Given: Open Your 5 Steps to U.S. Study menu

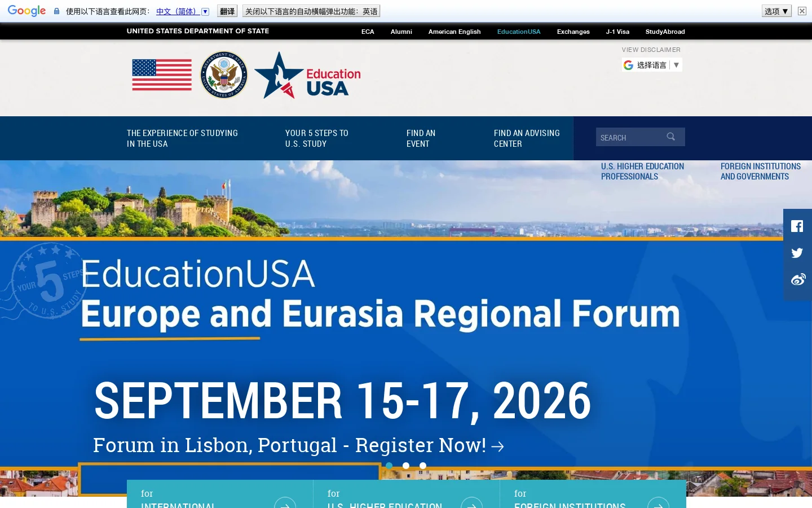Looking at the screenshot, I should [317, 138].
